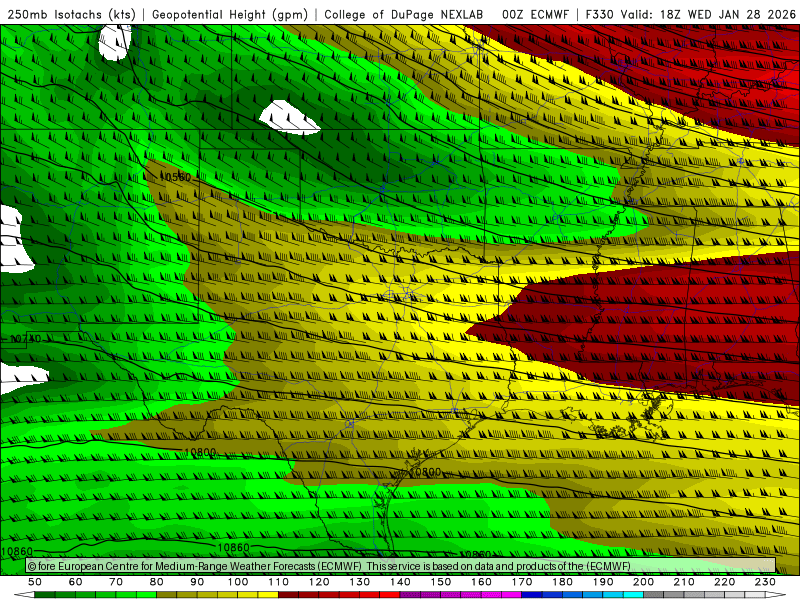800x600 pixels.
Task: Click the 140 value on the color scale
Action: [400, 582]
